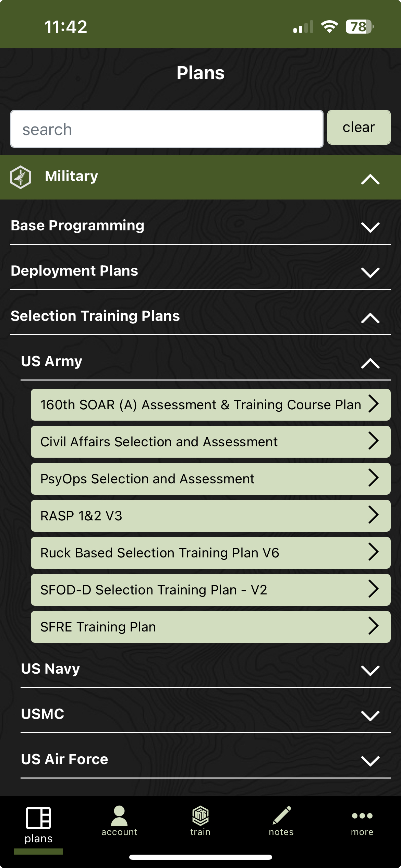Select the plans tab icon

(38, 818)
